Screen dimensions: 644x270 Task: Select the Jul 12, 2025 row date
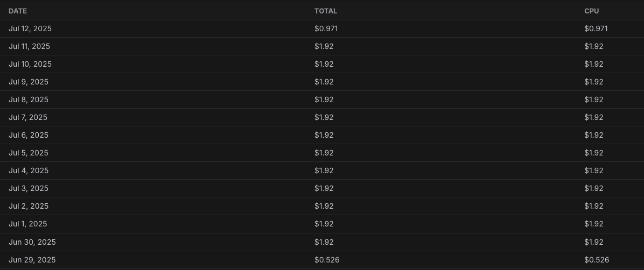point(30,29)
